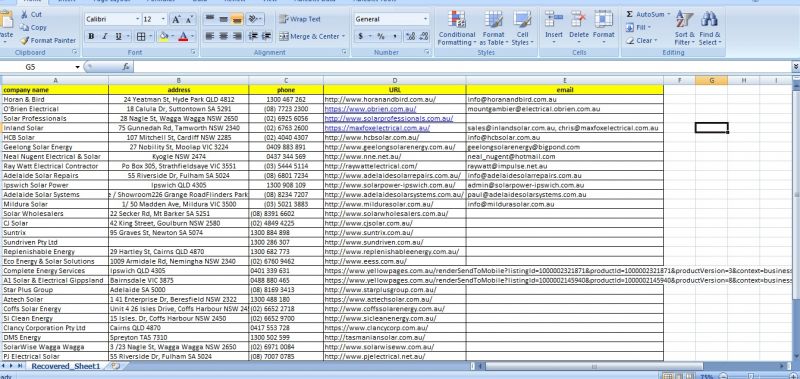Open Cell Styles gallery
This screenshot has height=379, width=800.
tap(521, 28)
